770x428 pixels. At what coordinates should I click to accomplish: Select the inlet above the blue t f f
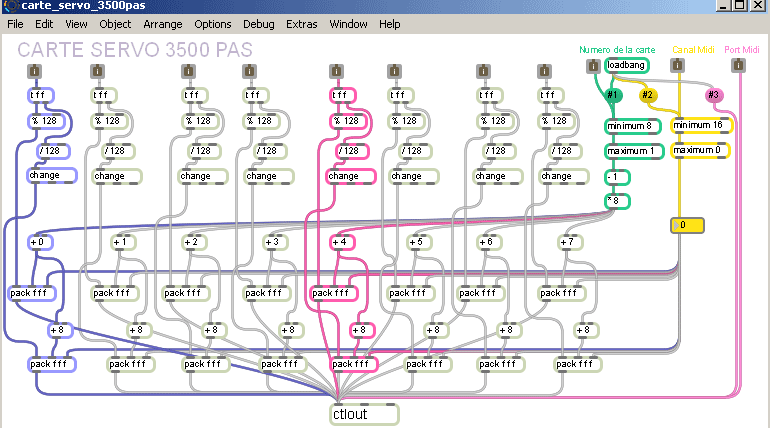[x=33, y=71]
